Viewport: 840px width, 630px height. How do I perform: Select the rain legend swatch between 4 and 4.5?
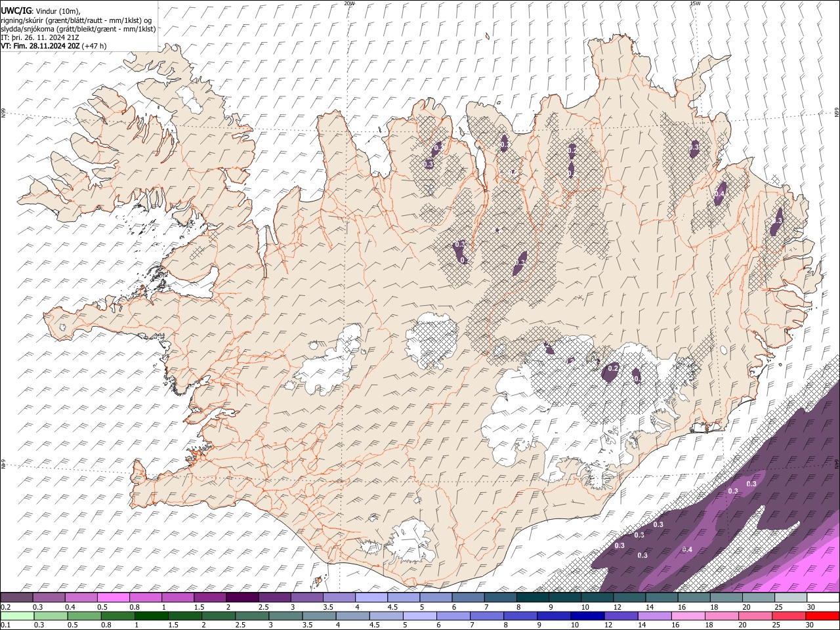tap(352, 616)
